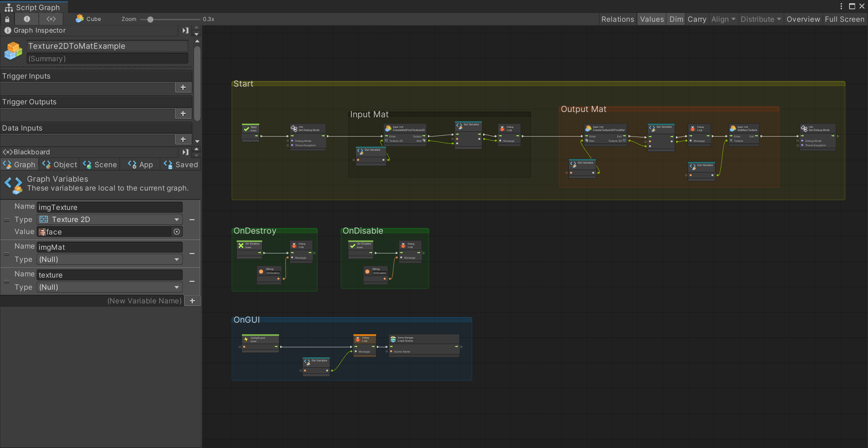Remove the imgTexture variable with minus icon

point(192,220)
